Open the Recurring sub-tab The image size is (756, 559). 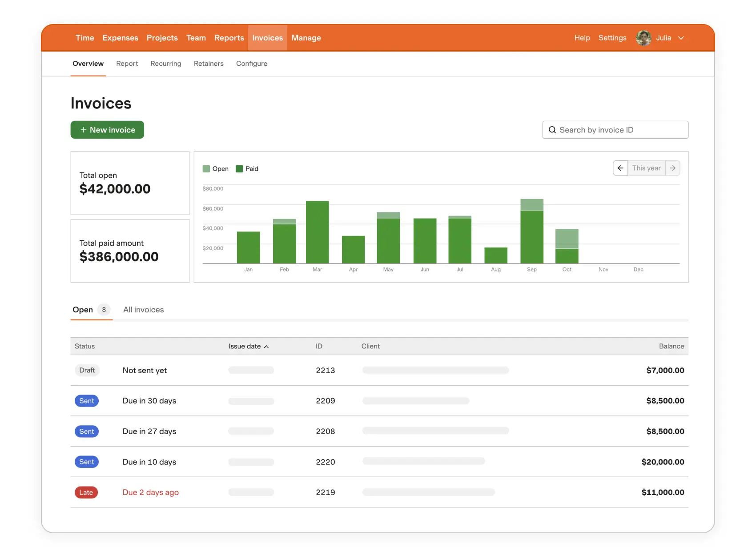pyautogui.click(x=165, y=64)
